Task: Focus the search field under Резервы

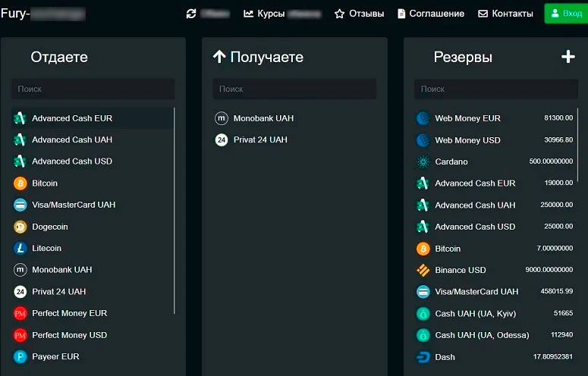Action: click(x=495, y=89)
